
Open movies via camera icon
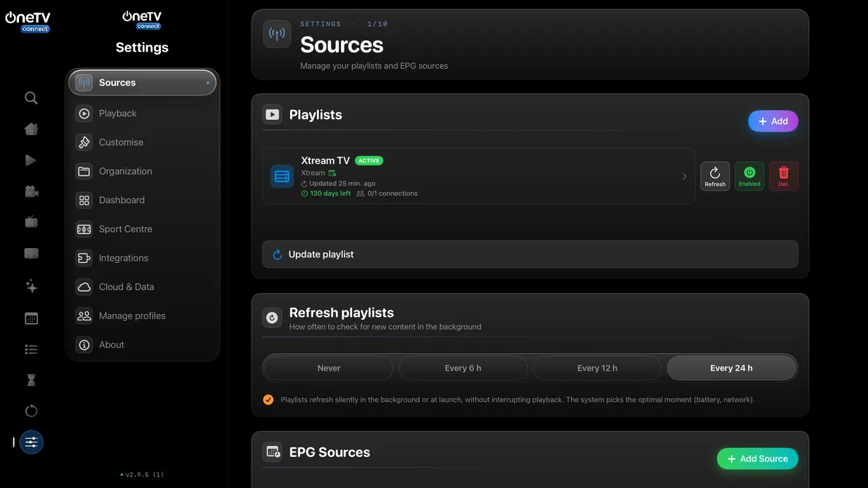31,192
